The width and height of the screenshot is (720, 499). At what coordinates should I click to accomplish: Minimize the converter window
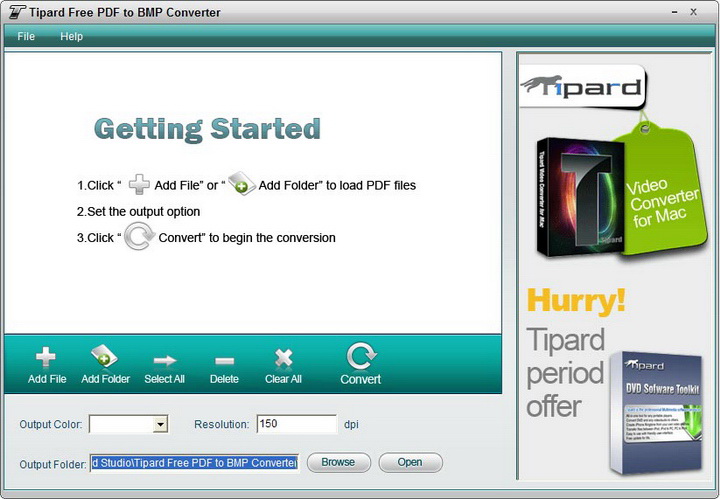(674, 12)
